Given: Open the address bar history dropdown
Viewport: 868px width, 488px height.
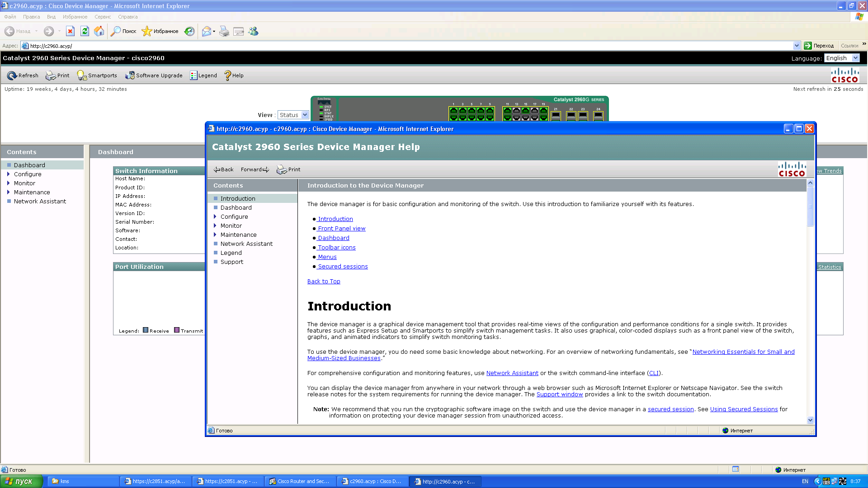Looking at the screenshot, I should coord(797,46).
